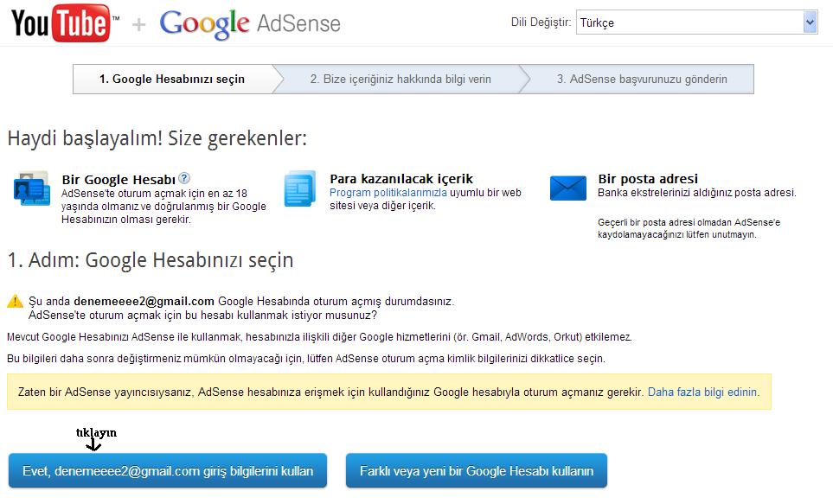Click the blue document content icon
The width and height of the screenshot is (833, 504).
pos(300,188)
